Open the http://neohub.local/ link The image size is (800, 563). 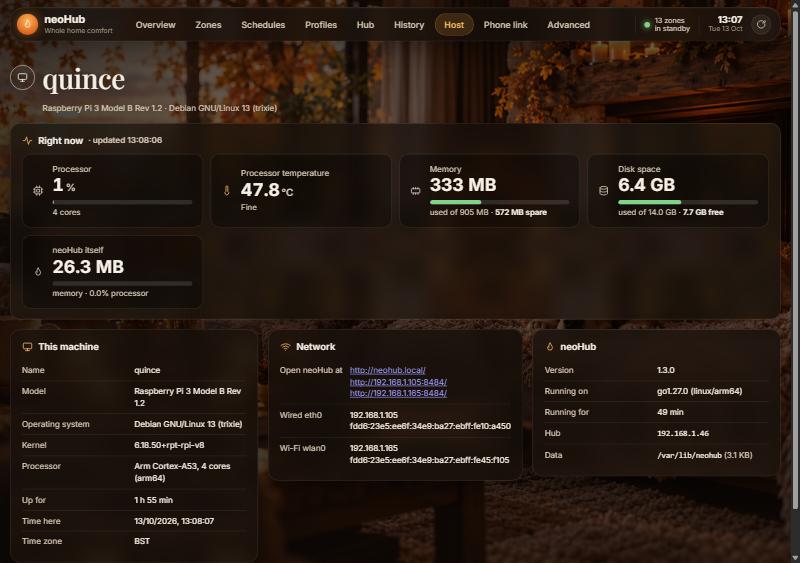(x=387, y=370)
